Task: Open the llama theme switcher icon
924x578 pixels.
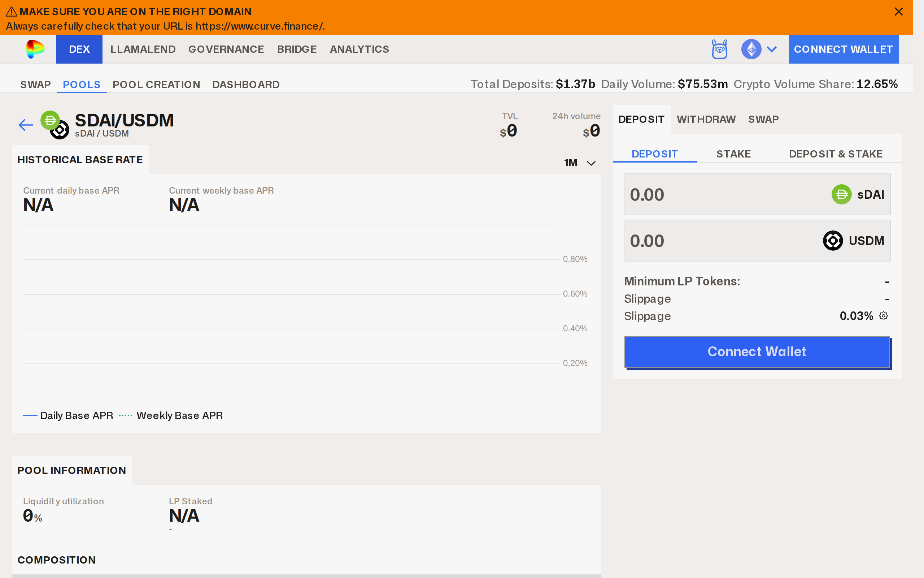Action: coord(720,49)
